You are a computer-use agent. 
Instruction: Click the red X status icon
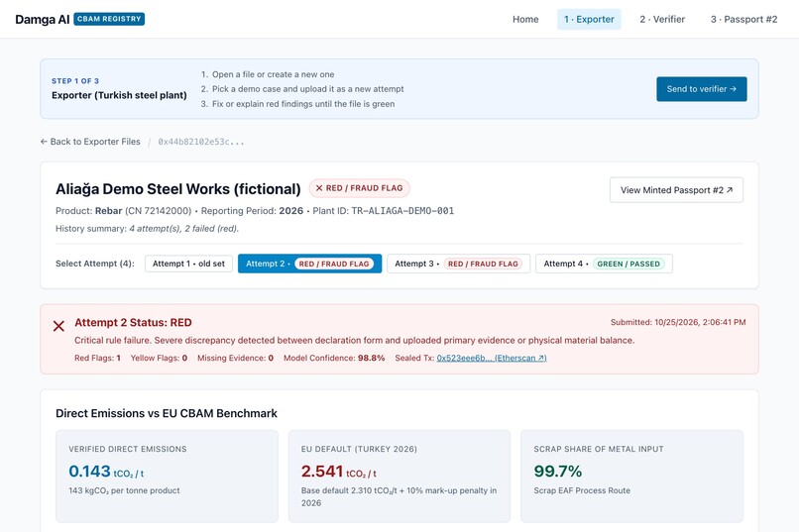tap(58, 326)
